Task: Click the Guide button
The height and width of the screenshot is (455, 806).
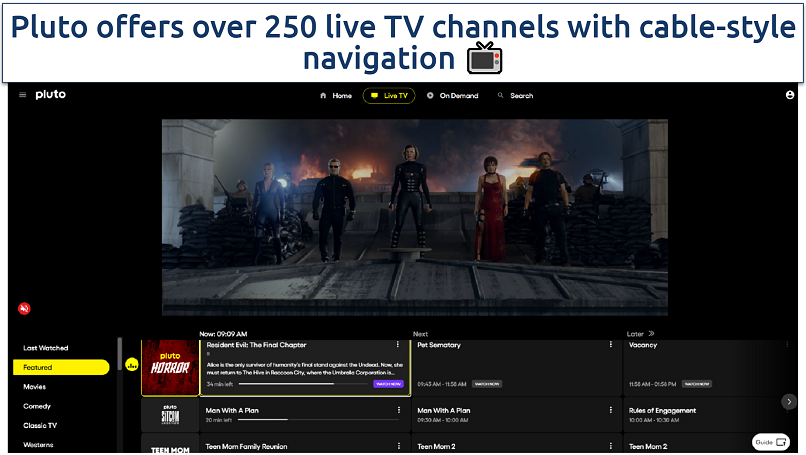Action: [x=771, y=442]
